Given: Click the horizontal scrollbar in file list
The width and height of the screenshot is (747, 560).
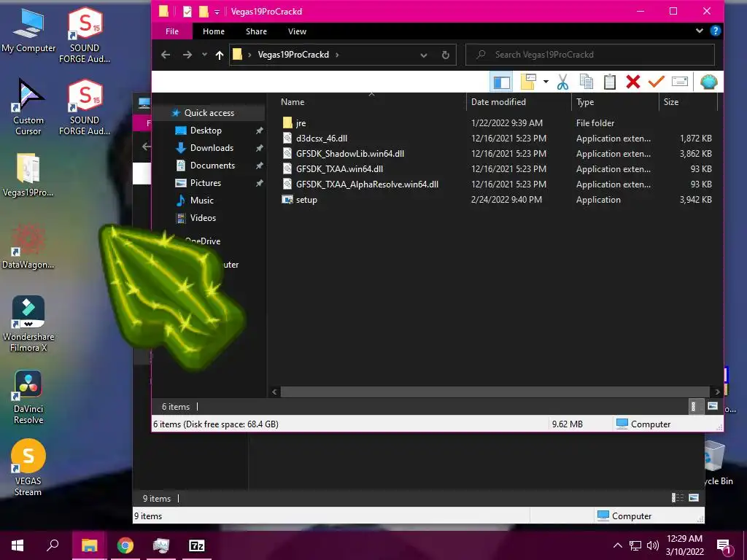Looking at the screenshot, I should coord(495,392).
